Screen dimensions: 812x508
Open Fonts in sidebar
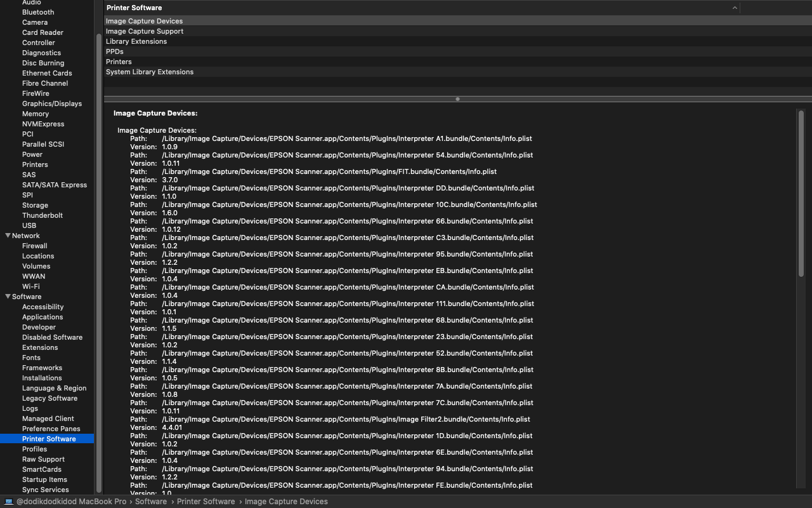(x=31, y=358)
